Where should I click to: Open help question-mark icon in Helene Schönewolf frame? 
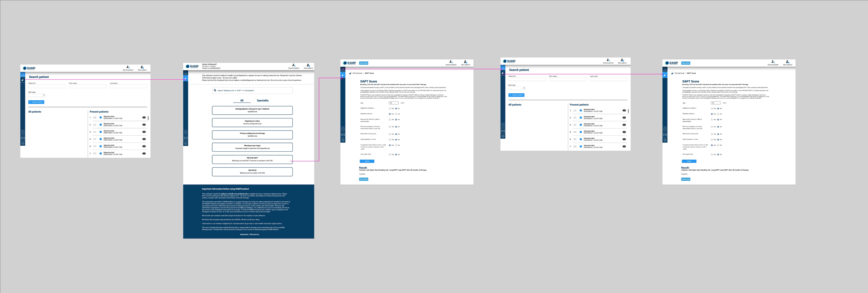(186, 133)
